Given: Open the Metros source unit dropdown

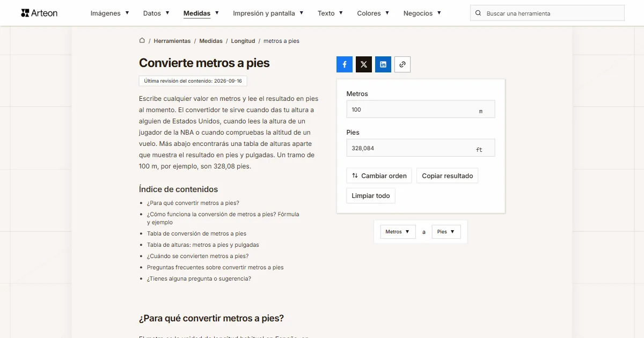Looking at the screenshot, I should pyautogui.click(x=398, y=232).
